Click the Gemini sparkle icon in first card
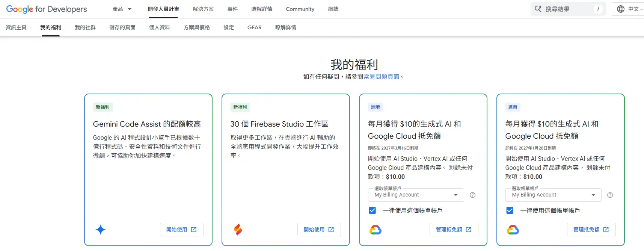The image size is (644, 251). pos(100,230)
